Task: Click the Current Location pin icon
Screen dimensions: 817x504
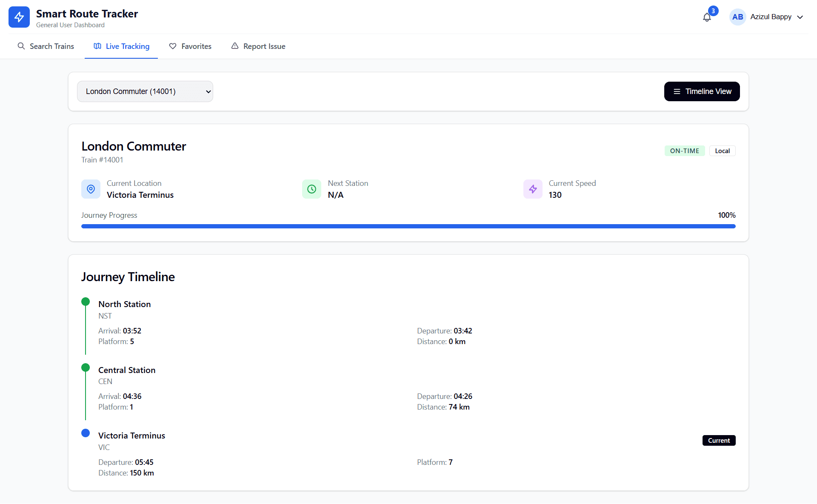Action: 91,189
